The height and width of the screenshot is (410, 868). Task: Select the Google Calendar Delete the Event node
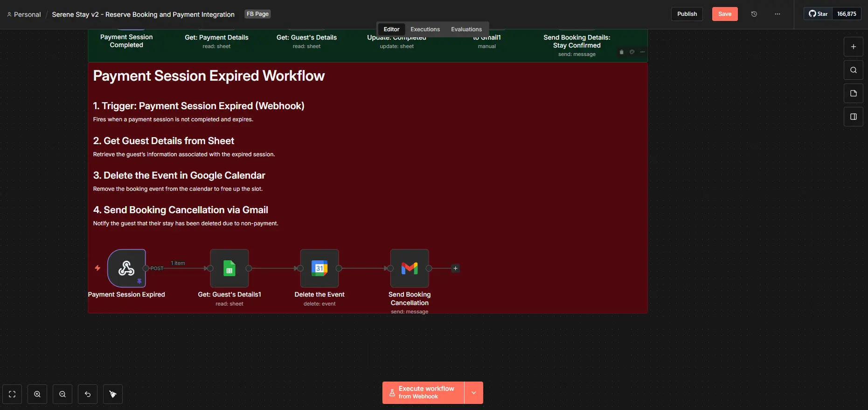click(319, 268)
